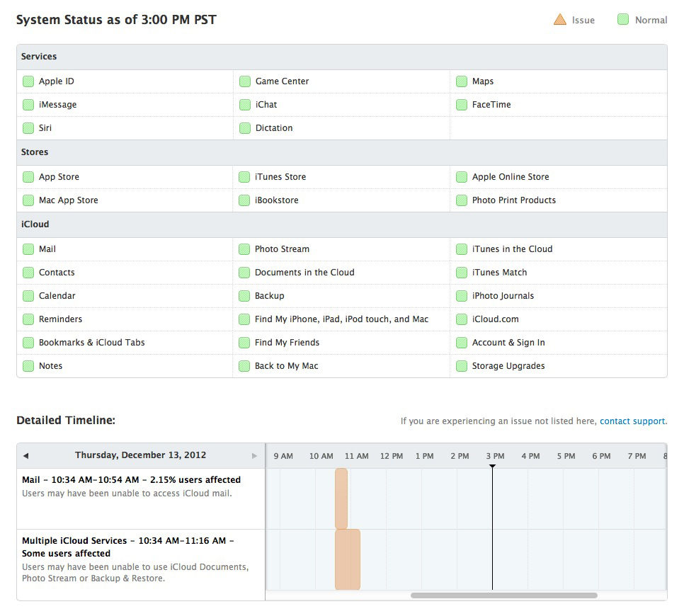Click the Siri status indicator icon
Viewport: 684px width, 616px height.
pos(28,128)
